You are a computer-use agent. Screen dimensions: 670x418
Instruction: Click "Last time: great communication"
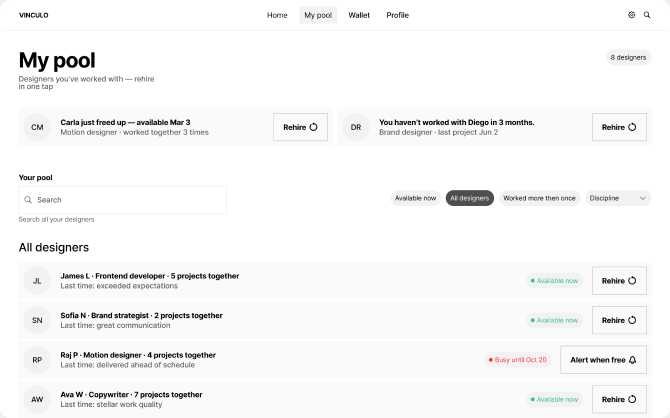(115, 325)
